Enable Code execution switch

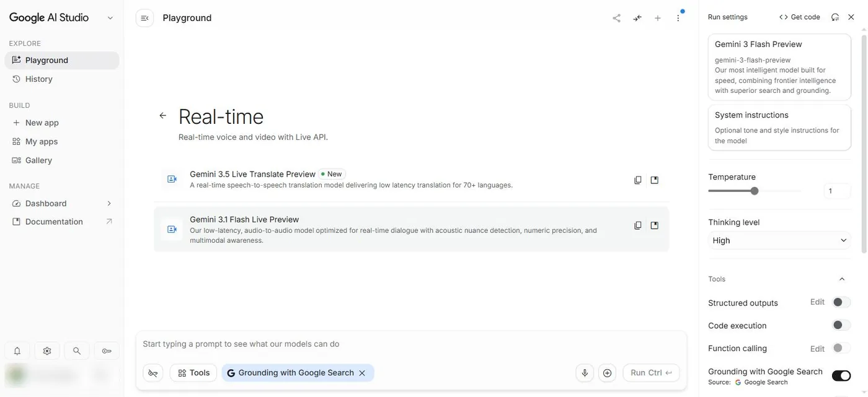coord(841,325)
